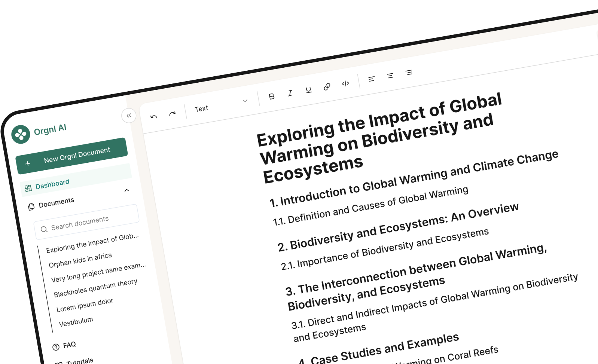Click the redo arrow icon
598x364 pixels.
click(x=172, y=114)
